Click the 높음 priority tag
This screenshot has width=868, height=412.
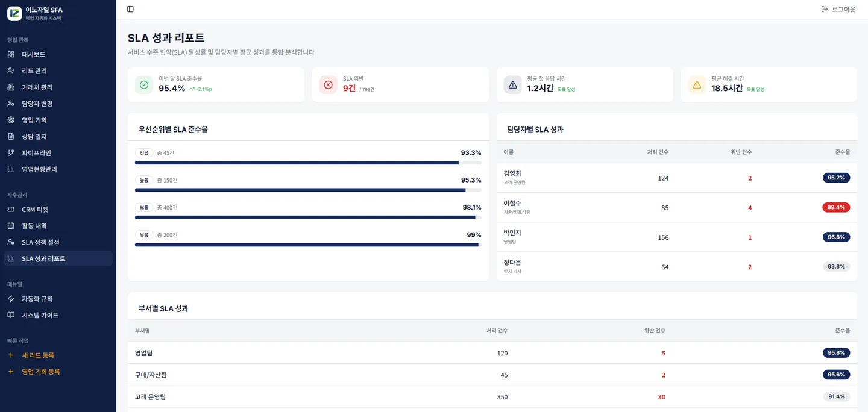click(x=144, y=180)
